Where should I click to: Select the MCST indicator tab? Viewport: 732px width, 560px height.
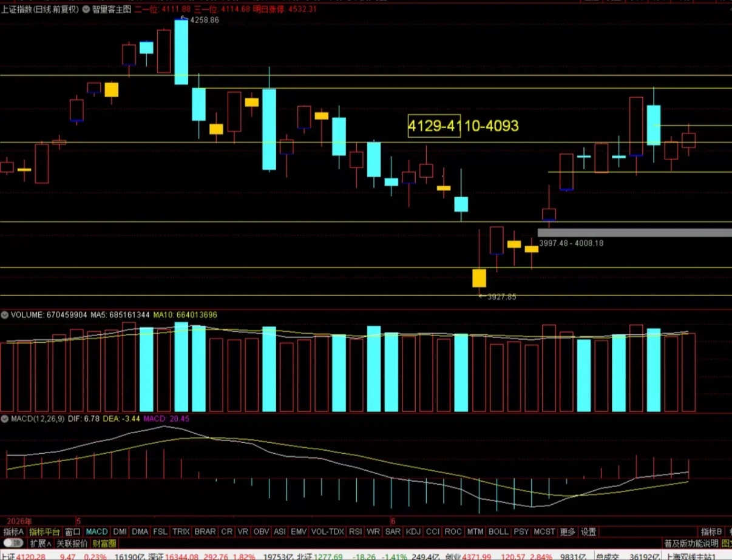coord(544,531)
